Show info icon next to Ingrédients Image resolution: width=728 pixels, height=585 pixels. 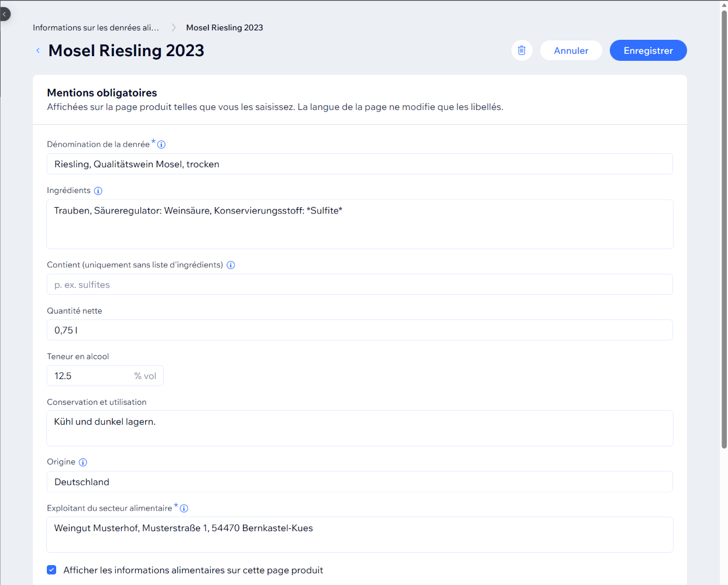[98, 191]
